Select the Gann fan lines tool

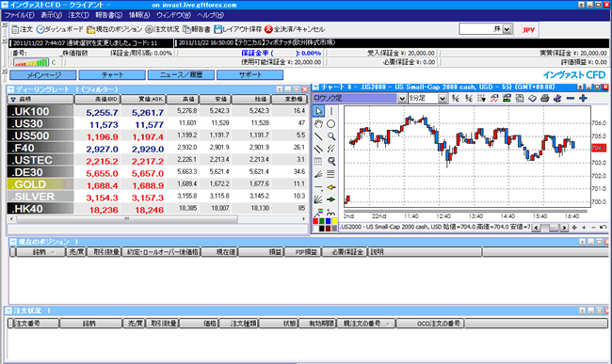click(x=318, y=199)
